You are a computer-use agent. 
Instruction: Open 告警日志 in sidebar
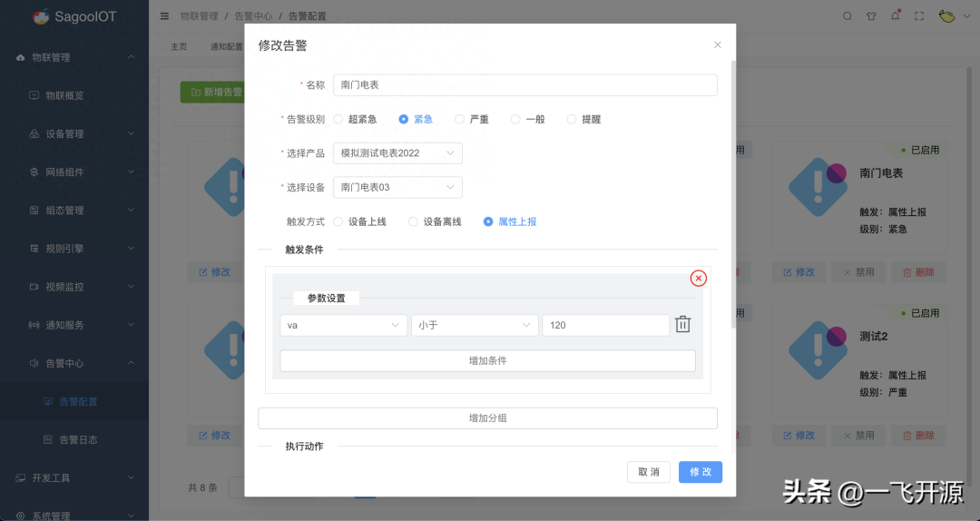coord(78,439)
